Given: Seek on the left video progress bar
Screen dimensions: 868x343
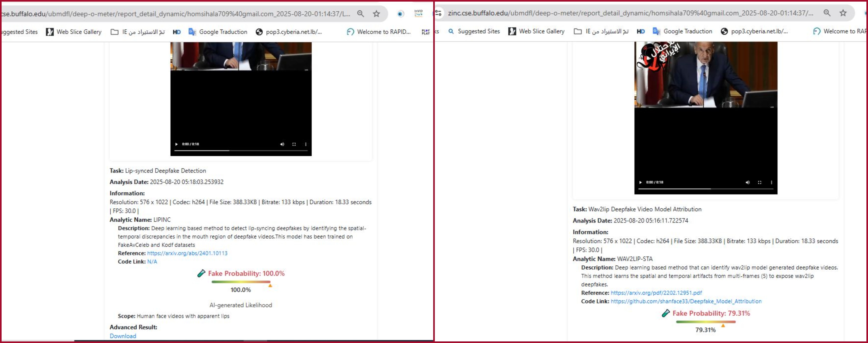Looking at the screenshot, I should coord(241,150).
